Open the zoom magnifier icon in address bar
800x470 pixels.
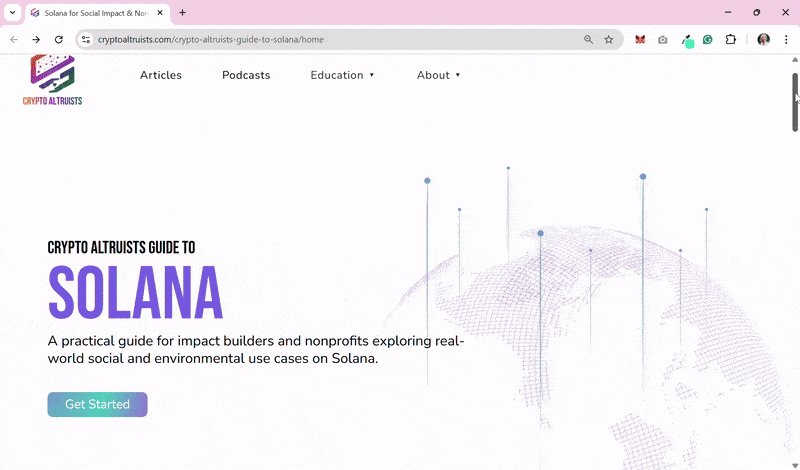[588, 40]
